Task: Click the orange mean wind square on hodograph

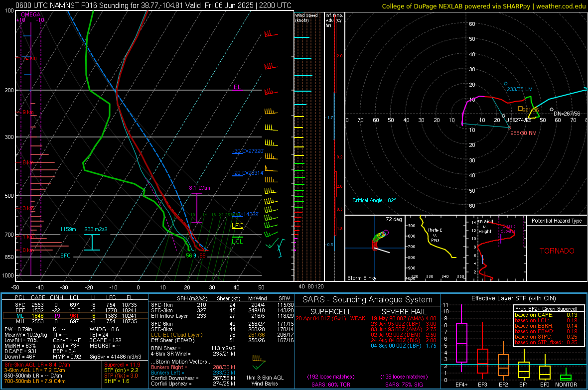Action: tap(520, 109)
